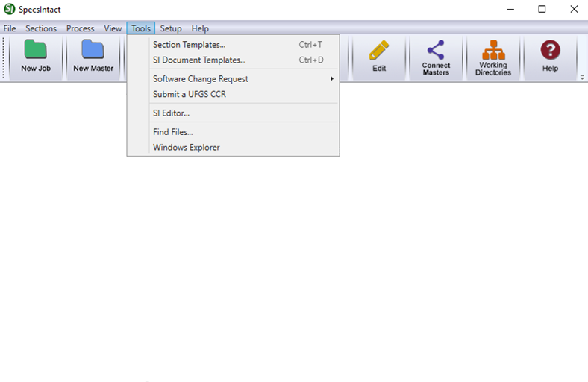The image size is (588, 382).
Task: Click the New Master blue folder icon
Action: pyautogui.click(x=93, y=49)
